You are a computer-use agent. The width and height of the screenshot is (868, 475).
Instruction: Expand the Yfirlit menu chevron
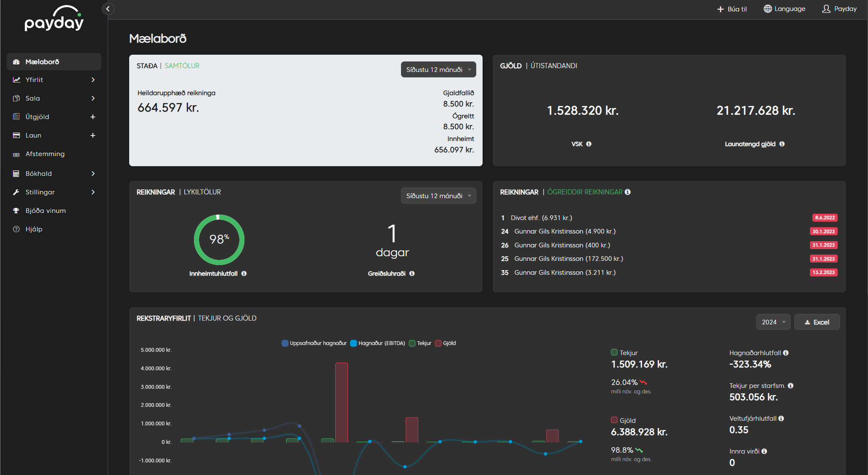coord(93,80)
